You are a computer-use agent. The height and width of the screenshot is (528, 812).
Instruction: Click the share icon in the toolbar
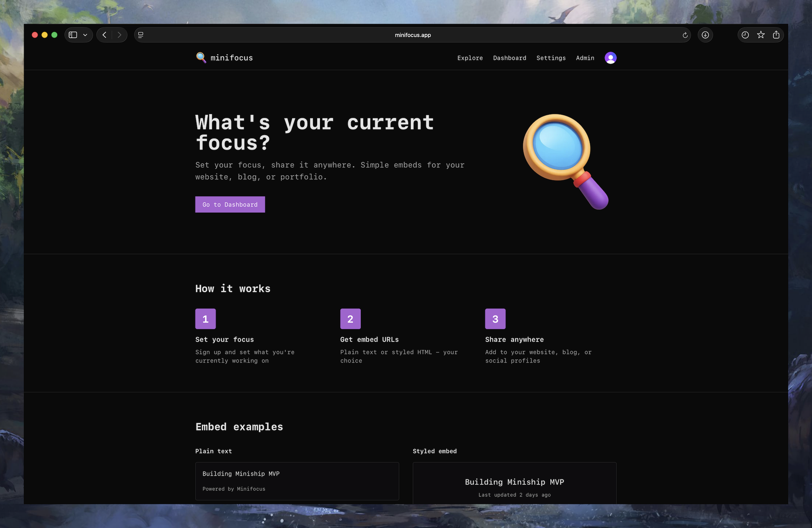click(776, 35)
